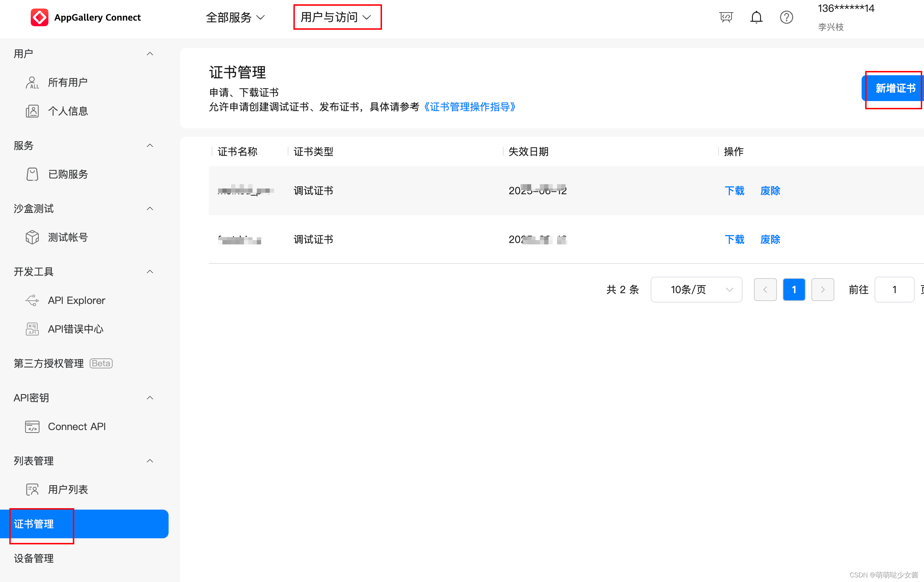Open 已购服务 in the sidebar
Screen dimensions: 924x582
67,175
